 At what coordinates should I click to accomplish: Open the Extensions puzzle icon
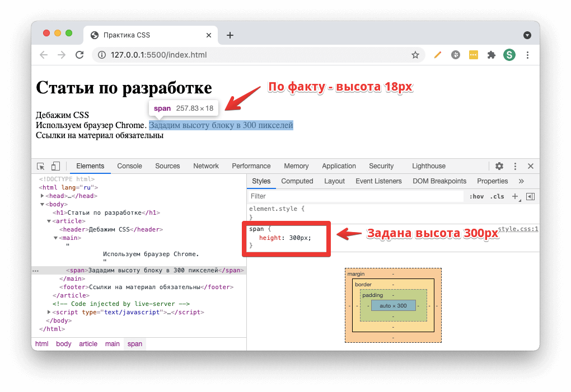point(492,55)
